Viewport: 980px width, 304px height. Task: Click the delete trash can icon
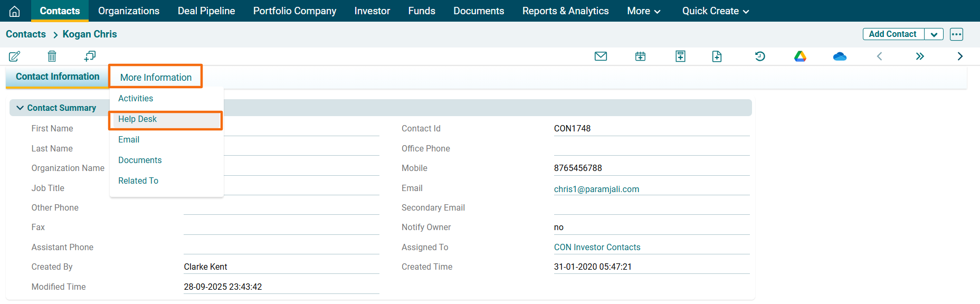(x=52, y=56)
